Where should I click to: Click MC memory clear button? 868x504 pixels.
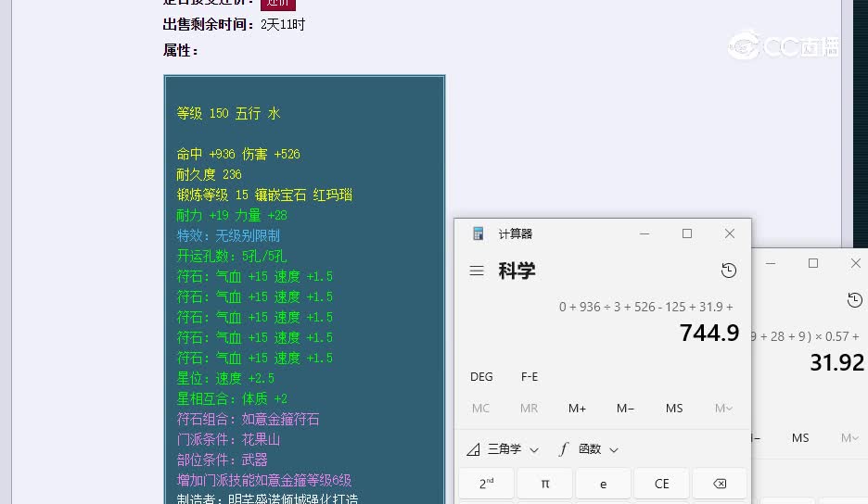coord(480,409)
